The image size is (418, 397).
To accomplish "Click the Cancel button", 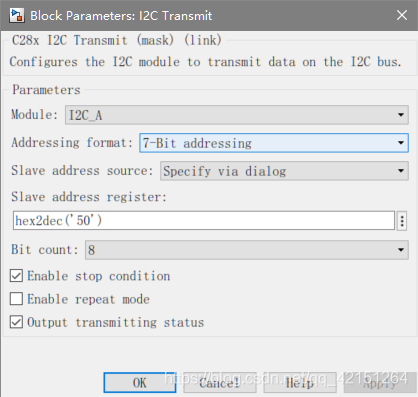I will (x=220, y=383).
